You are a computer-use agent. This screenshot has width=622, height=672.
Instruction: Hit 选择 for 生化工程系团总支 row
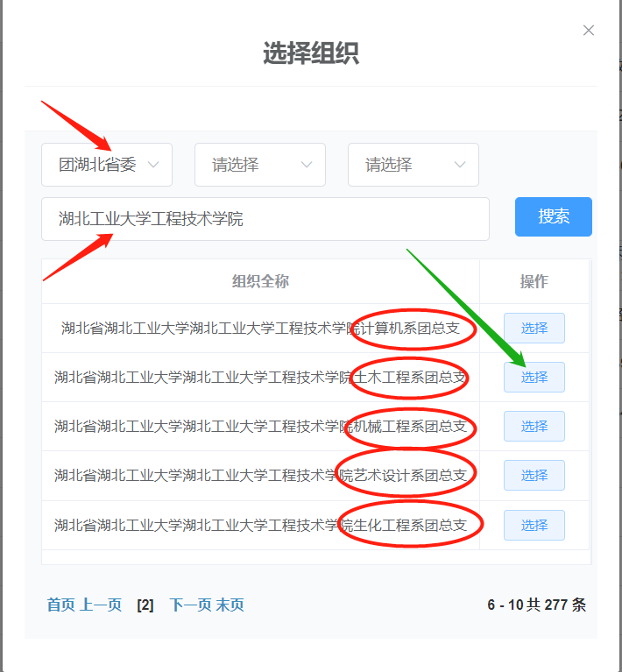tap(534, 526)
